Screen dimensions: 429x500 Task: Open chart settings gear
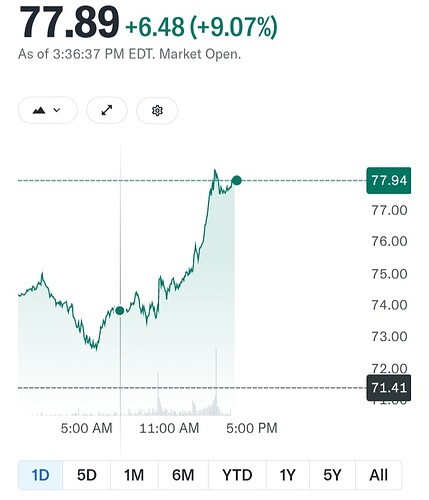157,110
